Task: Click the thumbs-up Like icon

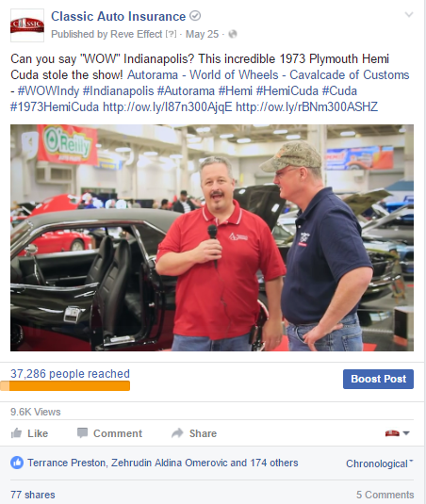Action: point(16,433)
